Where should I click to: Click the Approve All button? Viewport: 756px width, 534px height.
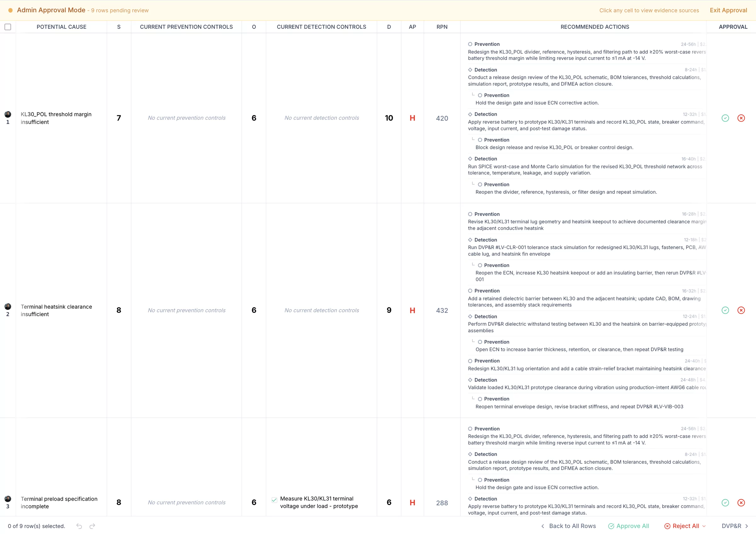(x=628, y=526)
